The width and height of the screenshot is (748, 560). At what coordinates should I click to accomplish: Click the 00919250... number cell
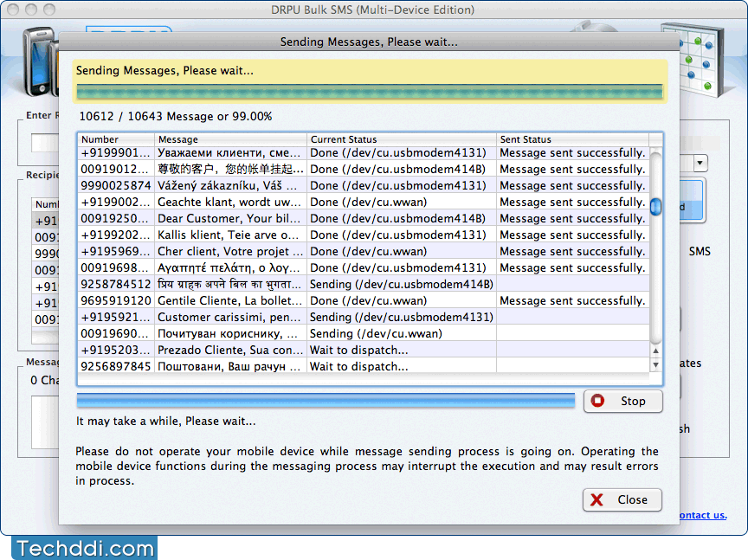pyautogui.click(x=116, y=218)
